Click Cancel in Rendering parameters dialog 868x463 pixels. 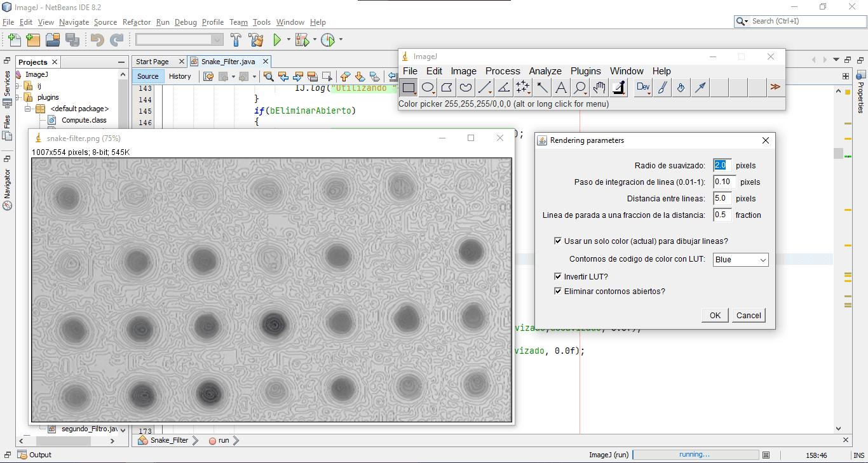(749, 316)
